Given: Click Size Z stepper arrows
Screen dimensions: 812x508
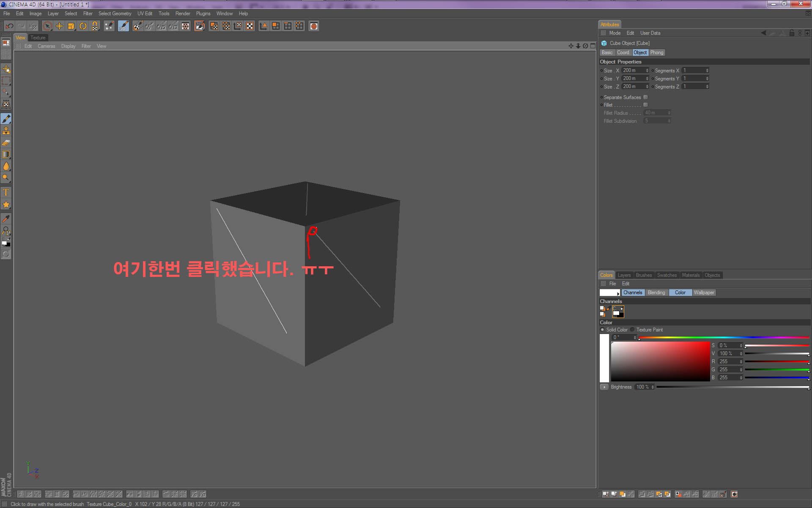Looking at the screenshot, I should (x=647, y=87).
